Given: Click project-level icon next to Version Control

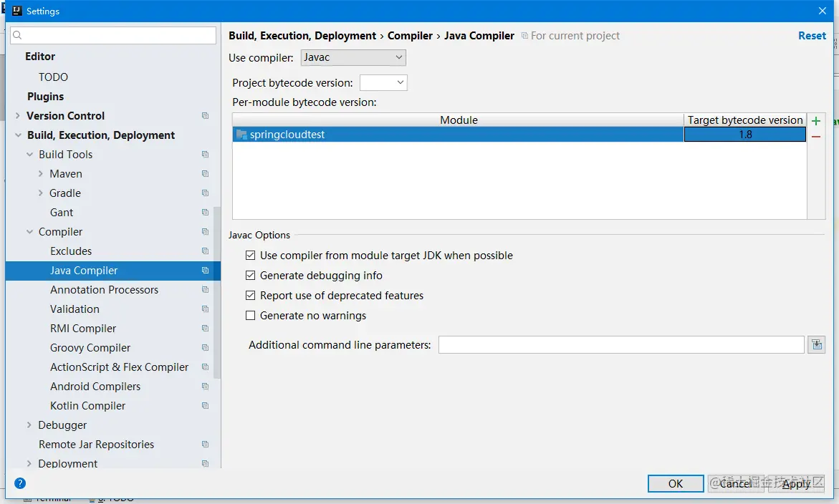Looking at the screenshot, I should point(205,115).
